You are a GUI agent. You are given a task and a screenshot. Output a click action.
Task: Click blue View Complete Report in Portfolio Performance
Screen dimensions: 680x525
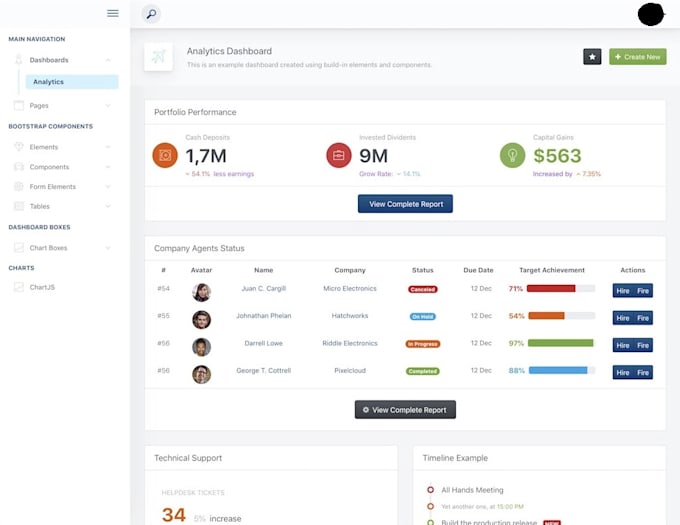[x=405, y=204]
